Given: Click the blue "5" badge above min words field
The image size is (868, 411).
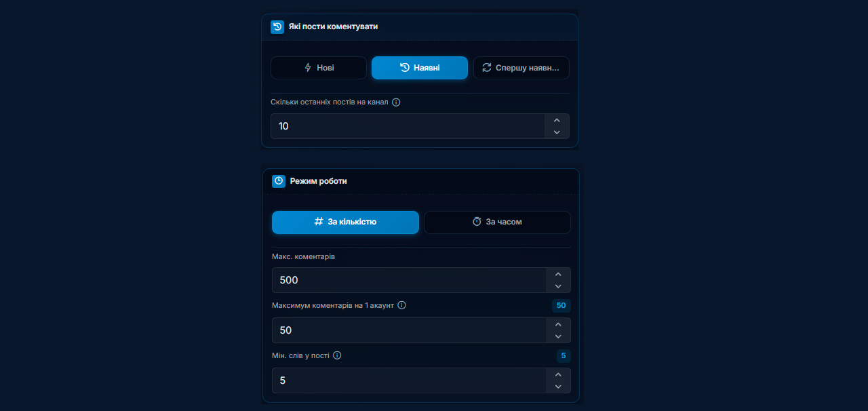Looking at the screenshot, I should click(564, 355).
